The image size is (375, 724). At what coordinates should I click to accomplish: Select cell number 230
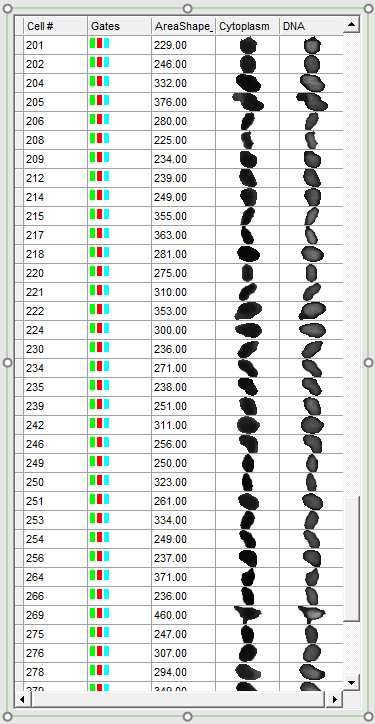tap(35, 349)
